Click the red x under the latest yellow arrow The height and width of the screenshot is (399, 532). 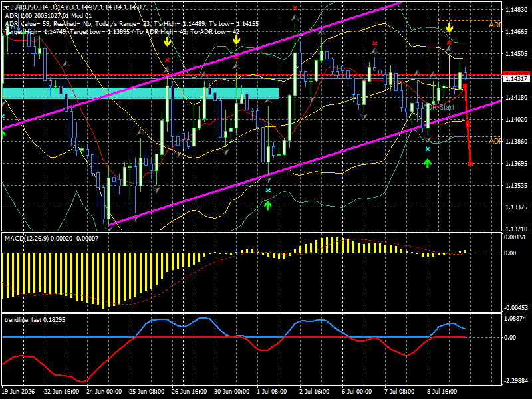450,43
